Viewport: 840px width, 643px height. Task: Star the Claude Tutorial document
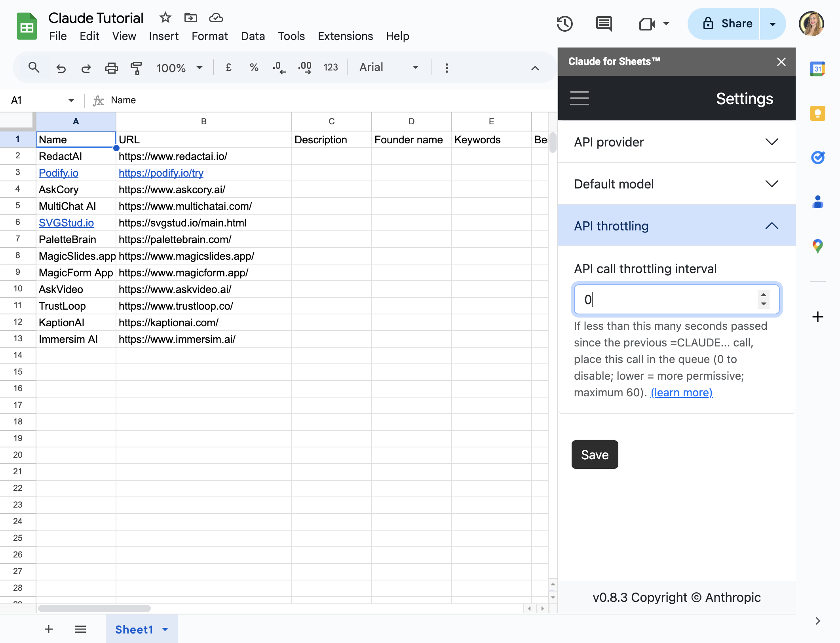(165, 17)
